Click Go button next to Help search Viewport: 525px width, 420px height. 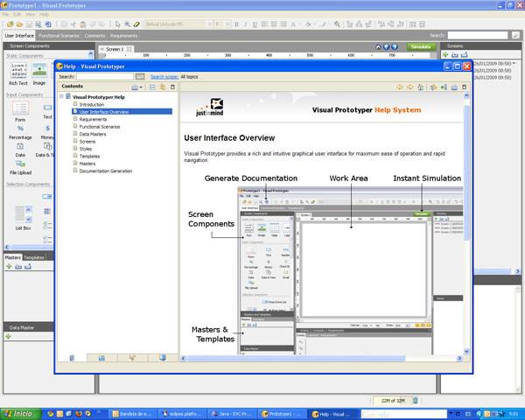pos(140,77)
